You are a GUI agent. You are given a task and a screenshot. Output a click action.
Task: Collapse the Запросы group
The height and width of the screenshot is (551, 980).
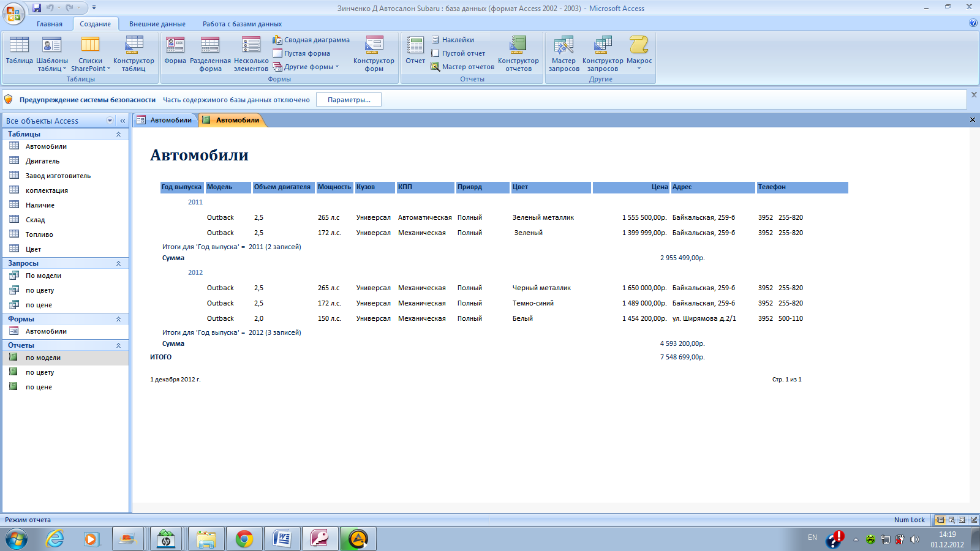pyautogui.click(x=119, y=263)
